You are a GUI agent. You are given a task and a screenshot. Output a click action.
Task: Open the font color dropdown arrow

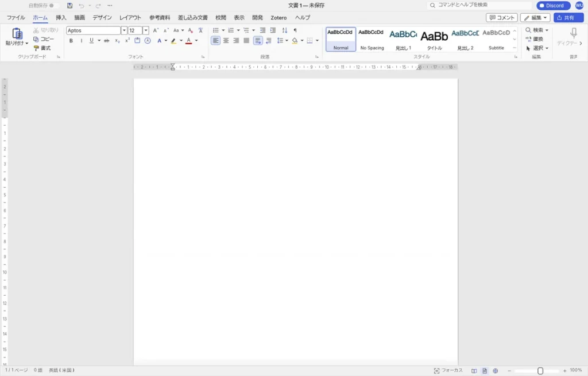[196, 41]
